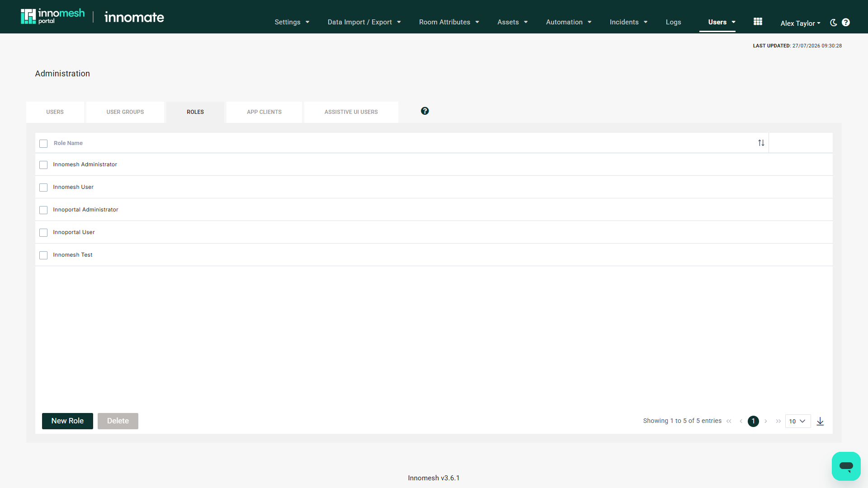Select page 1 in pagination
The image size is (868, 488).
pyautogui.click(x=753, y=421)
